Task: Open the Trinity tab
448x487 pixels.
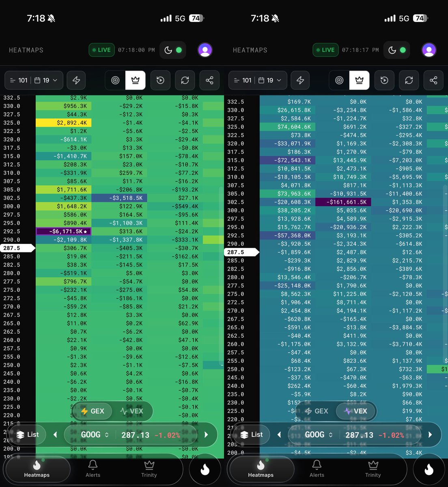Action: pos(149,470)
